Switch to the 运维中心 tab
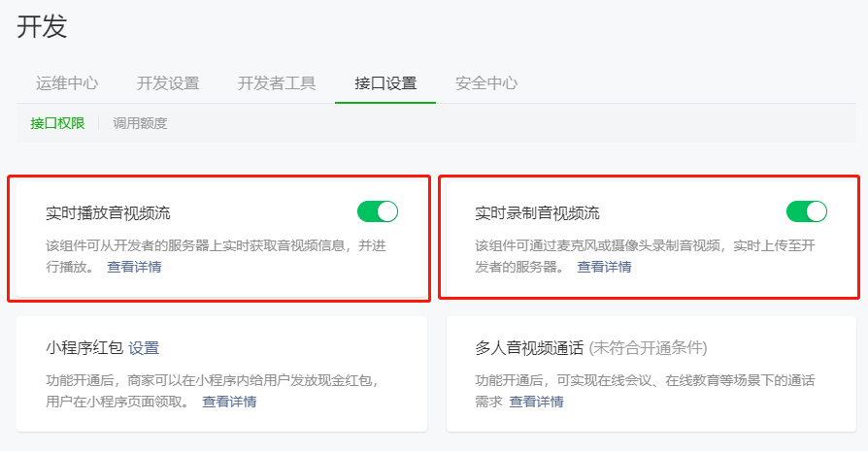 [67, 83]
